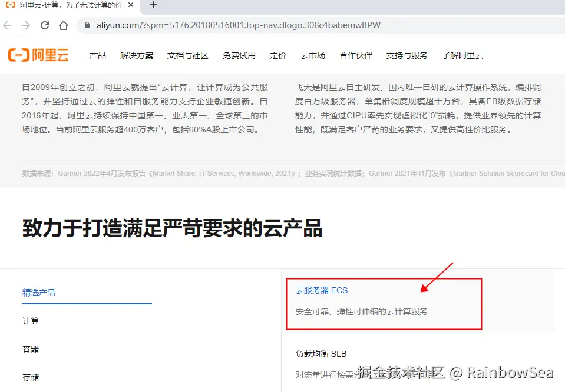Open the 云服务器 ECS product link
The height and width of the screenshot is (392, 565).
point(322,290)
